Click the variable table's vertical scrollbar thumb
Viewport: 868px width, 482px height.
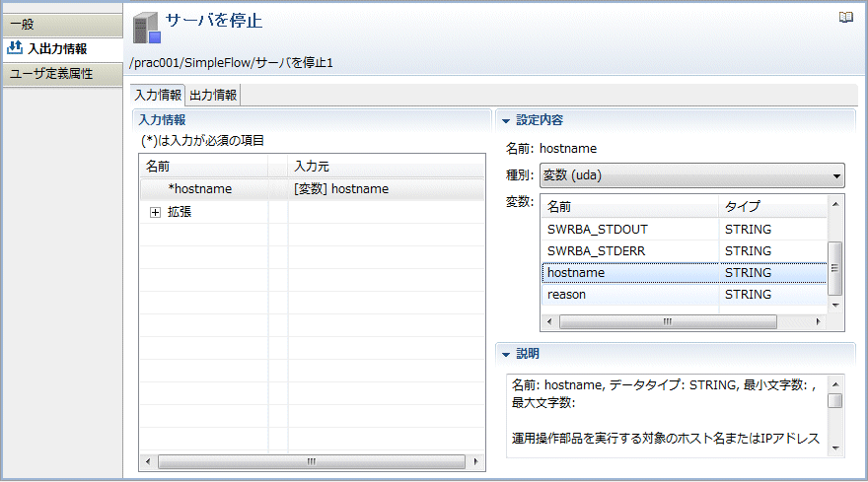(834, 267)
